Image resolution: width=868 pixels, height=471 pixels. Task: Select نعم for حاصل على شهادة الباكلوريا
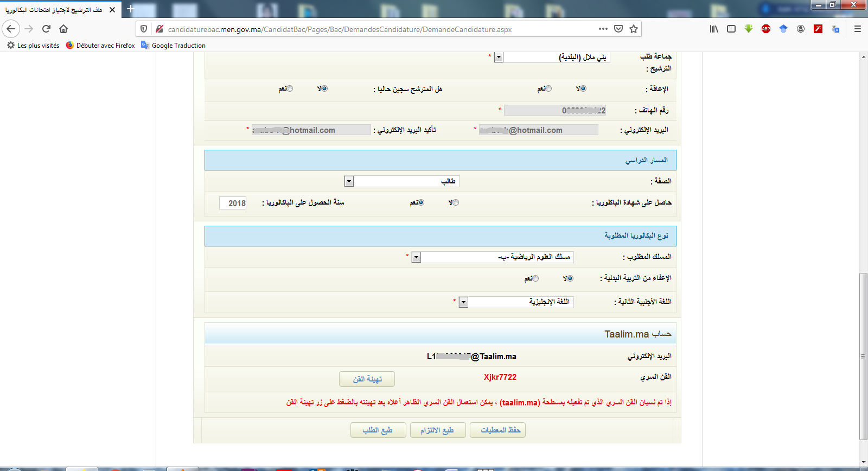click(421, 202)
